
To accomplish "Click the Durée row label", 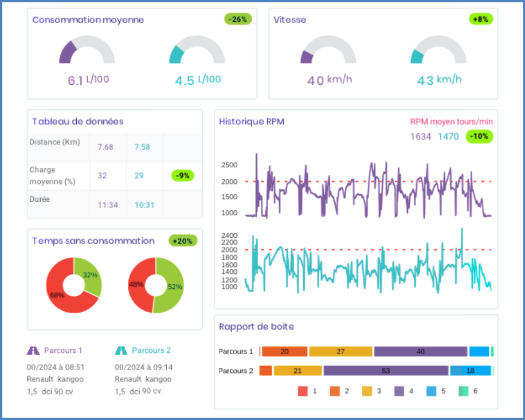I will point(40,199).
